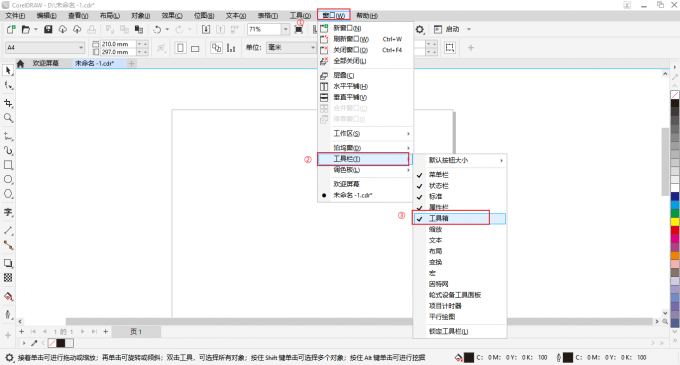
Task: Select the Crop tool in the toolbox
Action: coord(8,103)
